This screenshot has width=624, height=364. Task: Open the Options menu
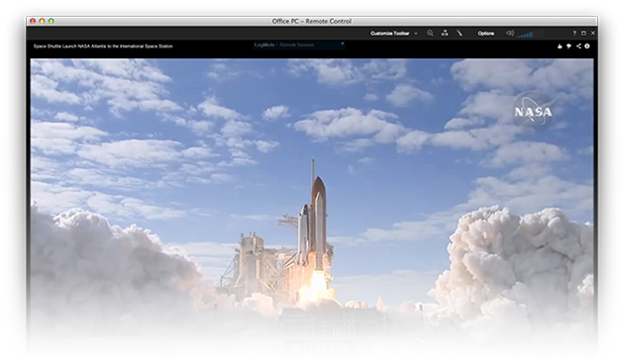tap(486, 34)
